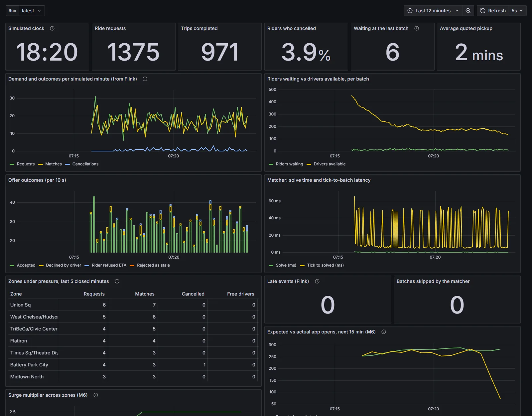
Task: Click Battery Park City cancelled count 1
Action: [204, 365]
